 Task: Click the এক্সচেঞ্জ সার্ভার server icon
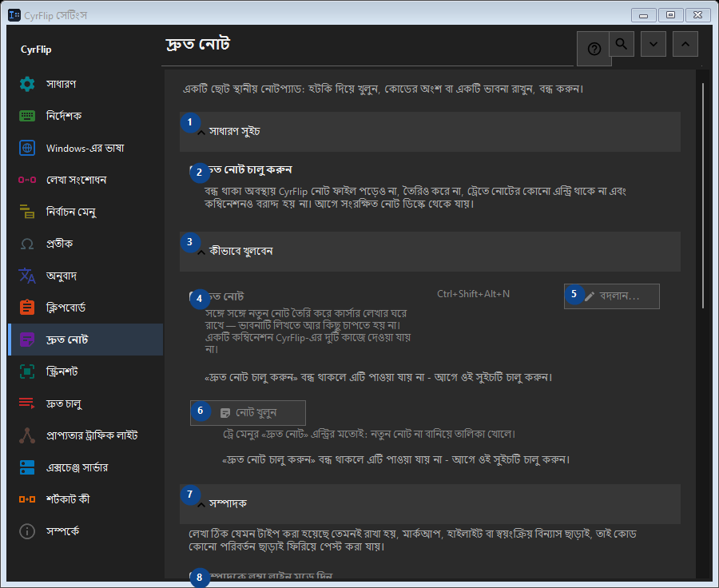(x=27, y=467)
